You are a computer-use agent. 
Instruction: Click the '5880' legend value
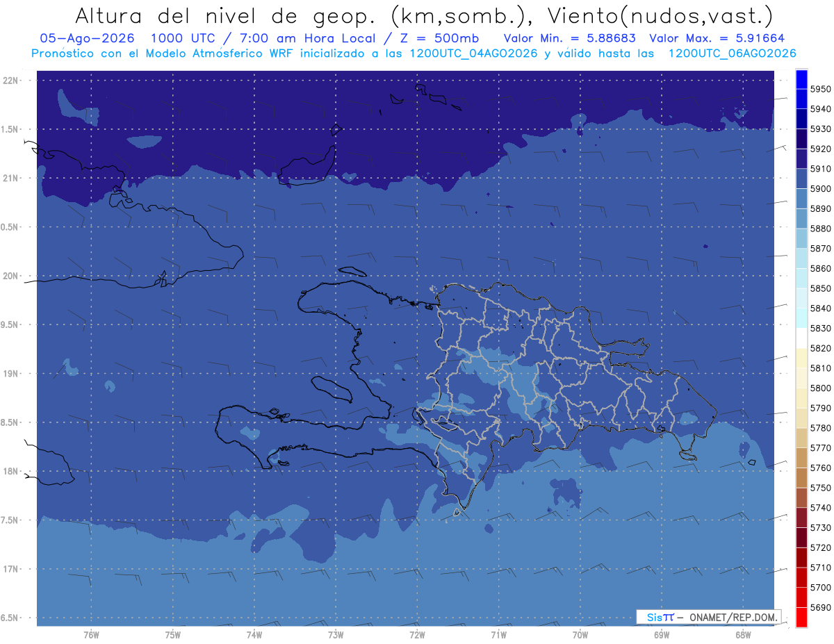pyautogui.click(x=820, y=229)
